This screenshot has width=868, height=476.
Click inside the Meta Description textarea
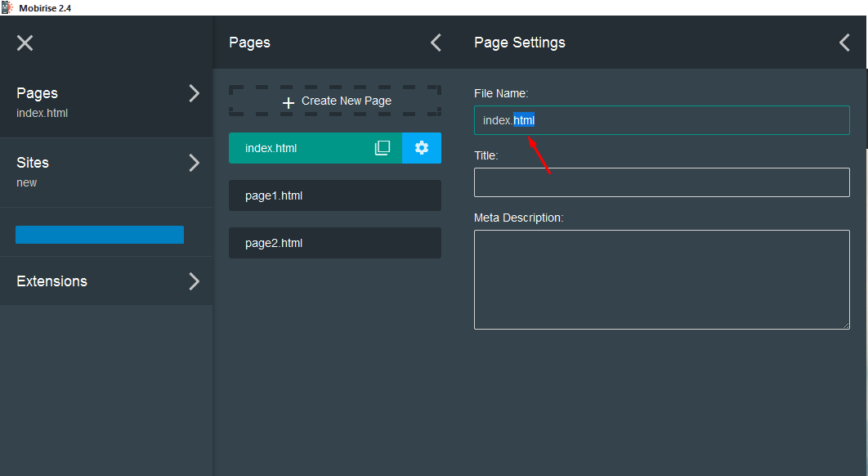point(661,280)
